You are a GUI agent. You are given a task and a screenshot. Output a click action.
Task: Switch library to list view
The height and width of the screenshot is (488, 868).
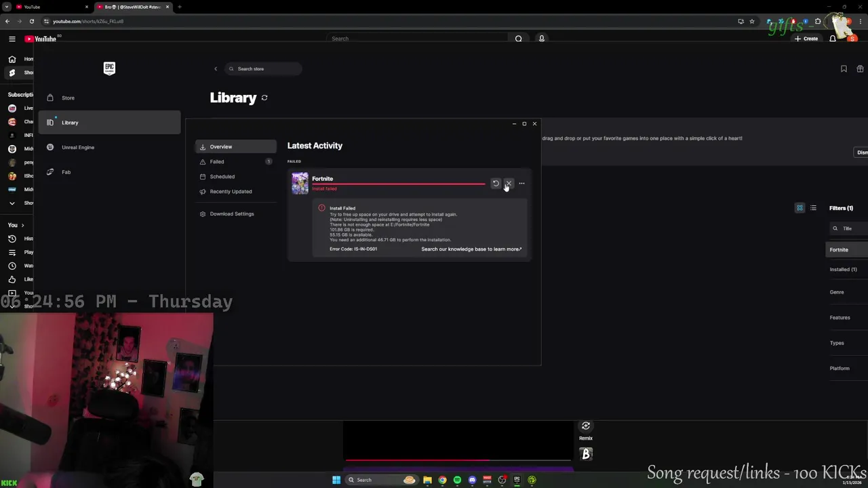[813, 208]
